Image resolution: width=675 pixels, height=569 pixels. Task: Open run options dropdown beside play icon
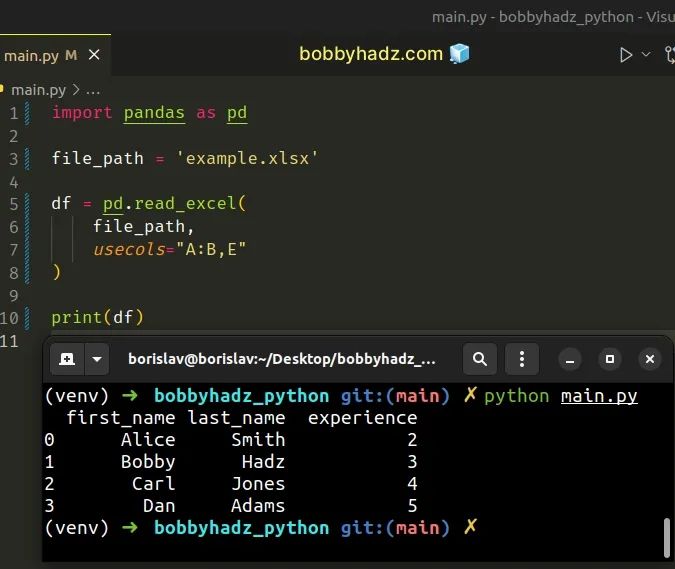pyautogui.click(x=646, y=55)
